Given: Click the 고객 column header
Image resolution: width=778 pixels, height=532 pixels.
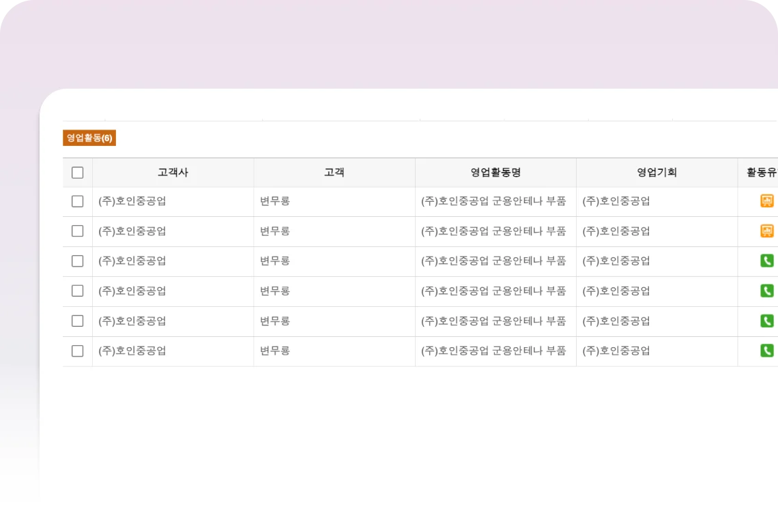Looking at the screenshot, I should pyautogui.click(x=334, y=173).
